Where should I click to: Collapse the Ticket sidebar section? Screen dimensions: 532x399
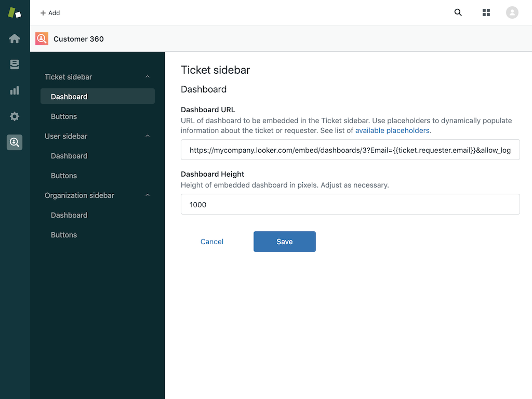coord(148,77)
